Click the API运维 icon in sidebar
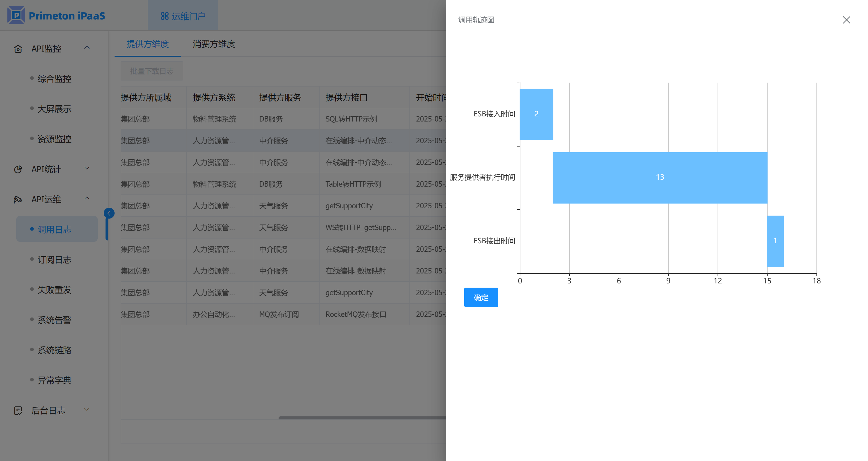868x461 pixels. [18, 200]
